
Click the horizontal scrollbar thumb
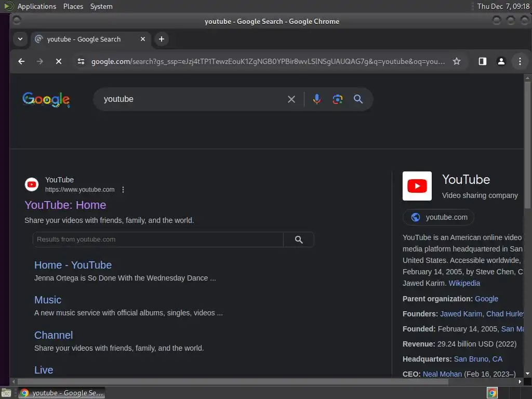(x=233, y=382)
